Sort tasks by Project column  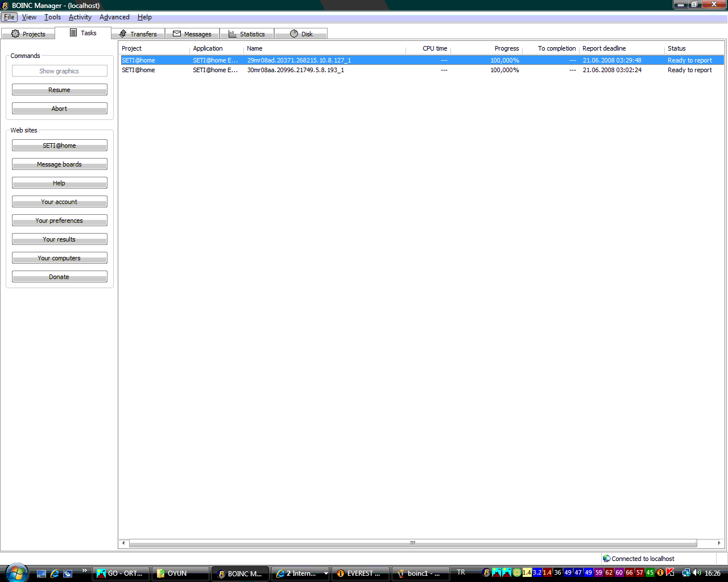(x=154, y=48)
